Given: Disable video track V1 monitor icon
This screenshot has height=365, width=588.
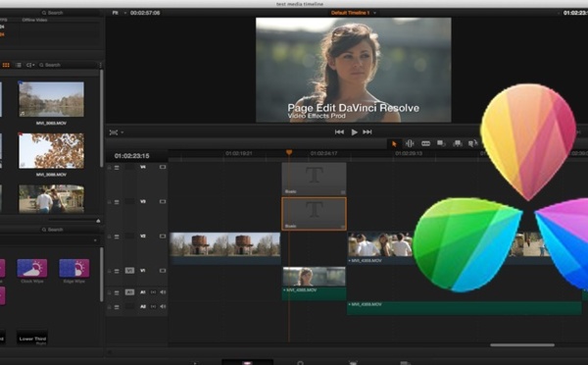Looking at the screenshot, I should [163, 271].
